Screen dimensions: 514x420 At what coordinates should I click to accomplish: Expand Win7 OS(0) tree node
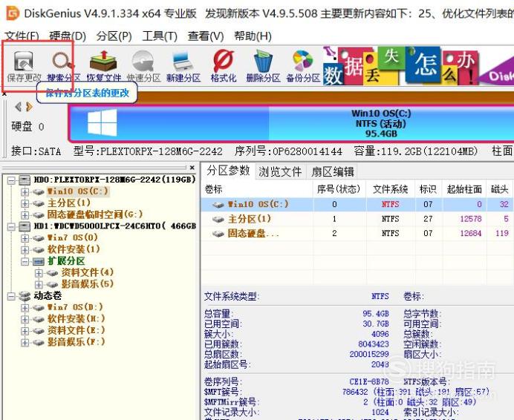[25, 238]
